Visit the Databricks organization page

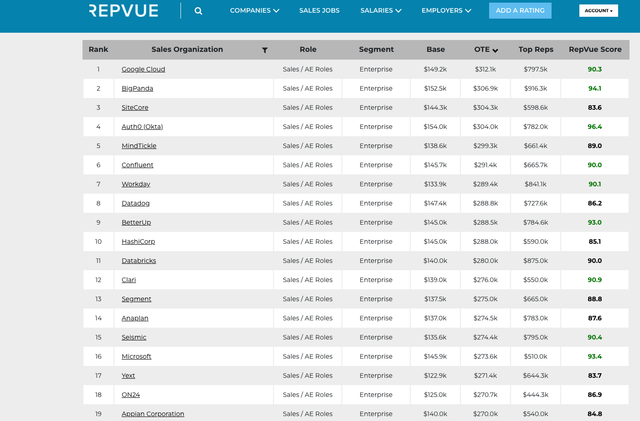[x=138, y=261]
